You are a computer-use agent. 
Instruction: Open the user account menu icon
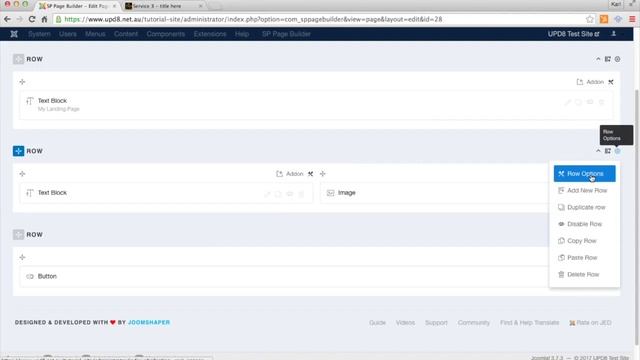click(613, 34)
